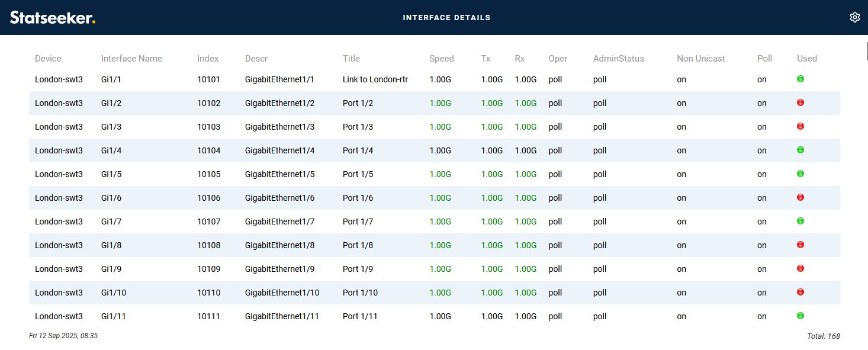Click green Used status dot for Gi1/4
This screenshot has height=350, width=868.
pos(801,150)
